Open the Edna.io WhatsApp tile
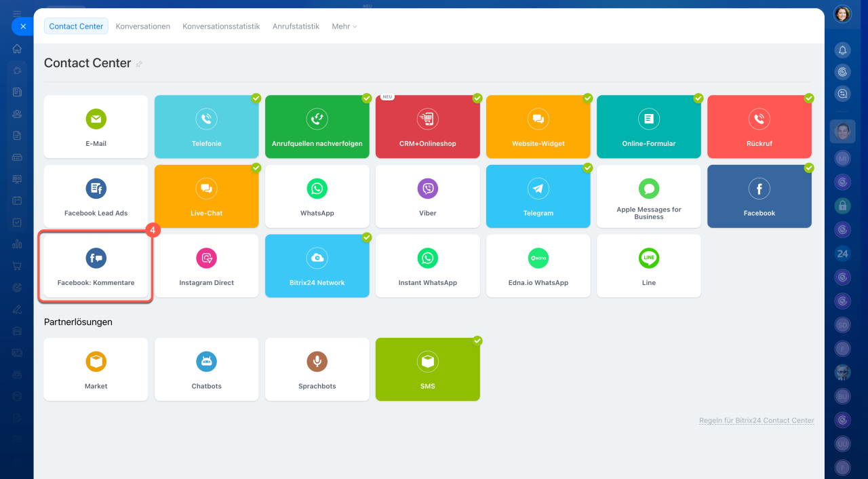The height and width of the screenshot is (479, 868). 538,266
